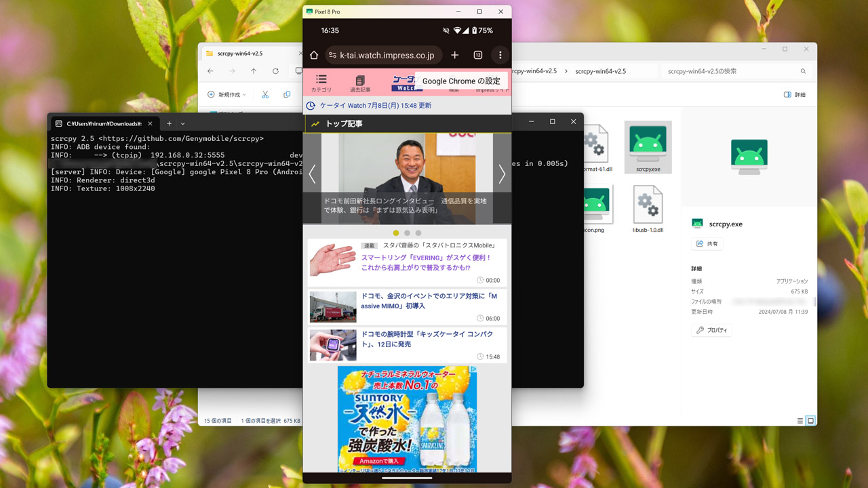Tap the ケータイ Watch site logo
Image resolution: width=868 pixels, height=488 pixels.
pos(406,83)
